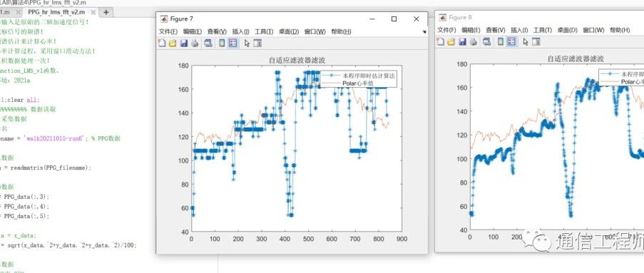Select plot title 自适应滤波器滤波 in Figure 7
This screenshot has height=273, width=644.
point(297,60)
